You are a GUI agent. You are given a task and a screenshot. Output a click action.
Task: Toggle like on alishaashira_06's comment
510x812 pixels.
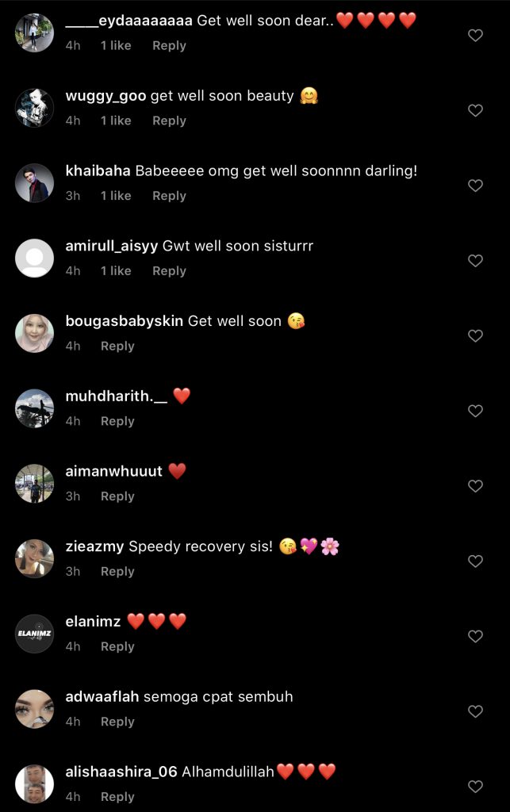tap(475, 786)
